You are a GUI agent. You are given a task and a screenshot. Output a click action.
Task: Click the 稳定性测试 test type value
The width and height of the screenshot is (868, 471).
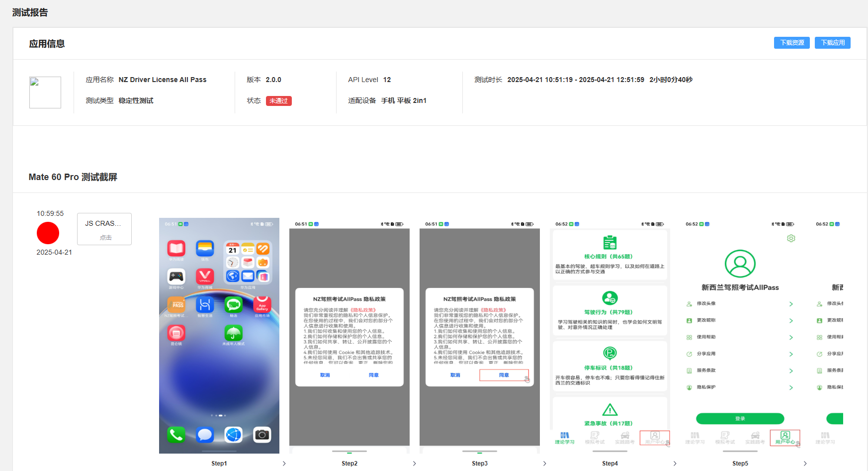coord(136,100)
